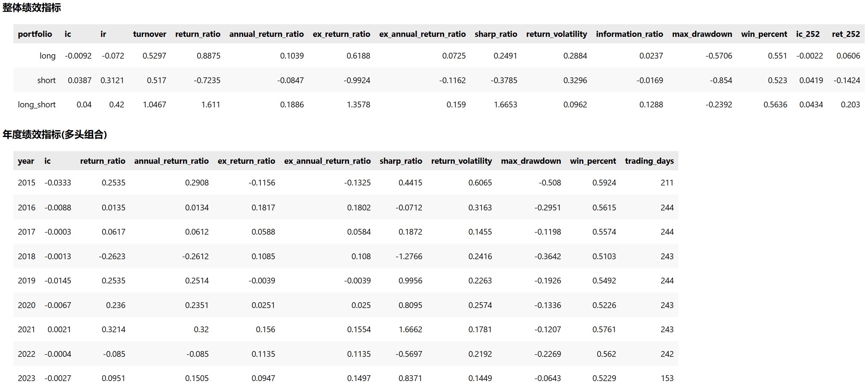Click 2021 win_percent value 0.5761
Image resolution: width=868 pixels, height=389 pixels.
tap(604, 329)
